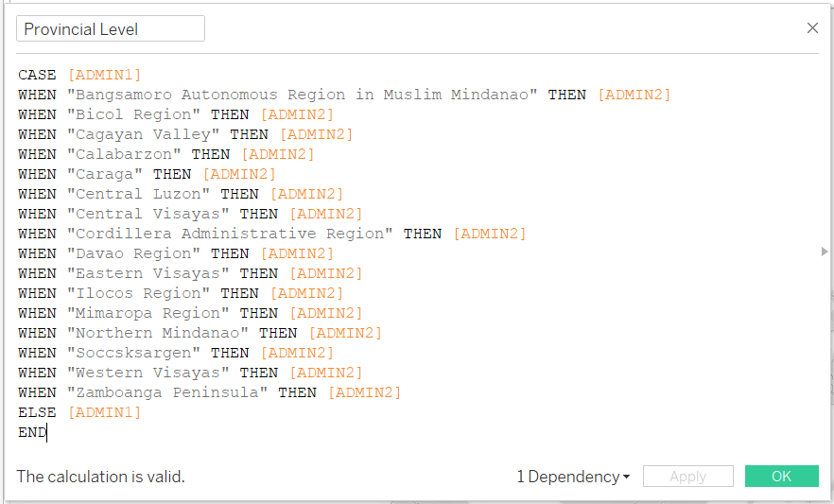Click the "Soccsksargen" string value
Image resolution: width=834 pixels, height=504 pixels.
point(133,353)
